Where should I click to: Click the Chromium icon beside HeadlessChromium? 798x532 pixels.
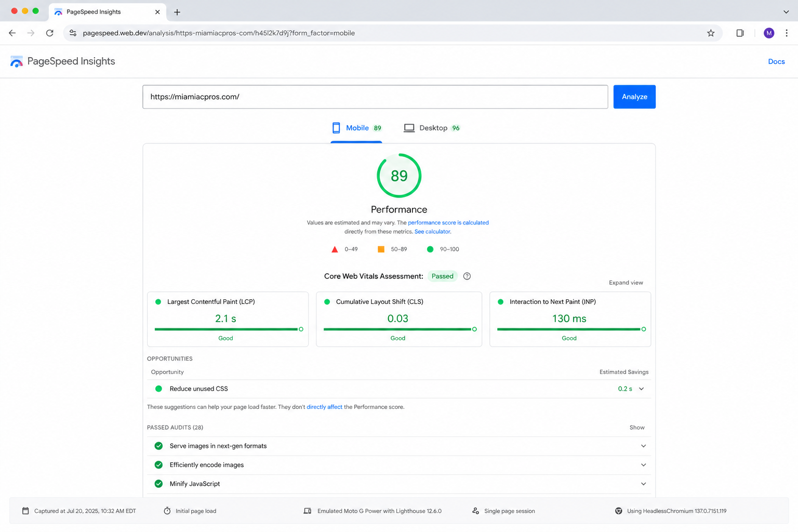619,511
